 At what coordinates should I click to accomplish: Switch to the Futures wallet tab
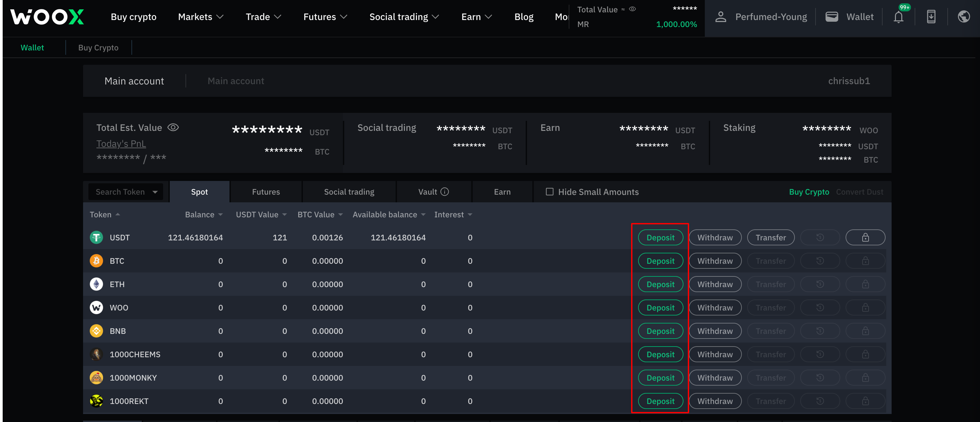266,192
